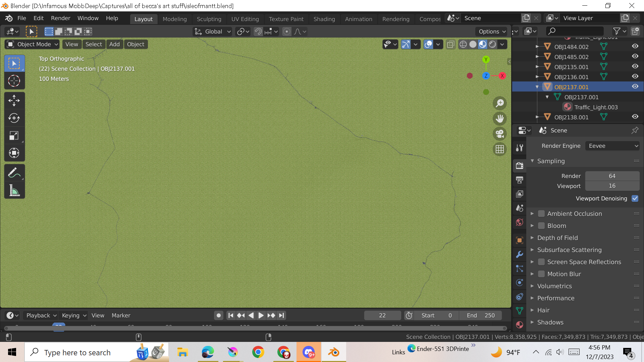Hide OBJ1484.002 using its eye icon
This screenshot has width=644, height=362.
pyautogui.click(x=635, y=47)
